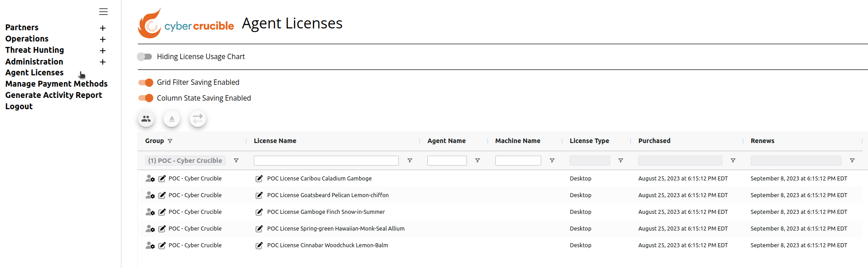Go to Agent Licenses page

pos(34,73)
